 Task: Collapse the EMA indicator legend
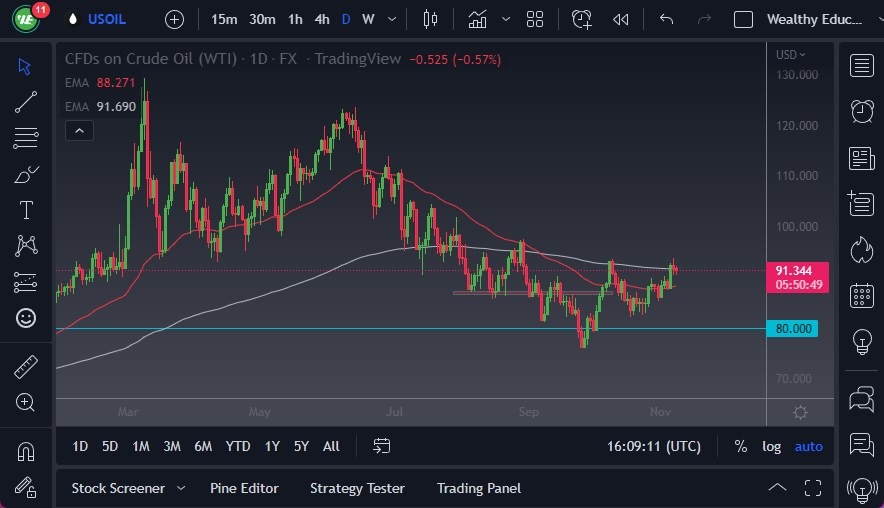79,130
